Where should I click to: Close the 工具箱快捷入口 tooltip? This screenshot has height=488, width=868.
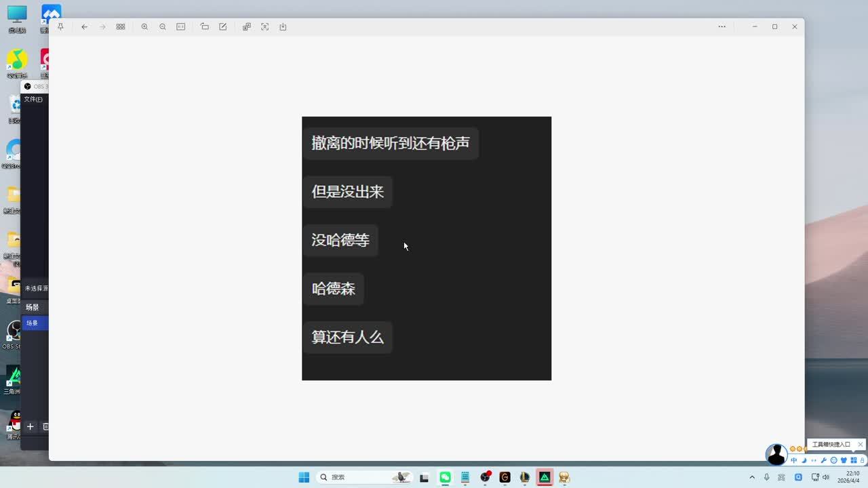[861, 445]
